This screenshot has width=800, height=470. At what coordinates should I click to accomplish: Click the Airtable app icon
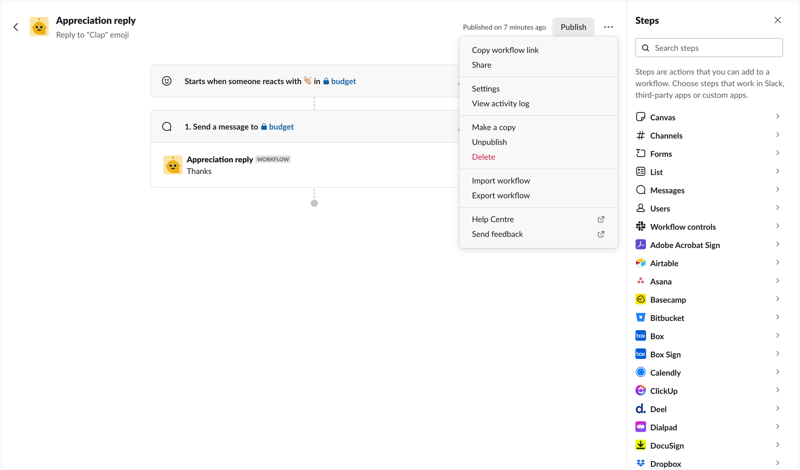[x=640, y=263]
